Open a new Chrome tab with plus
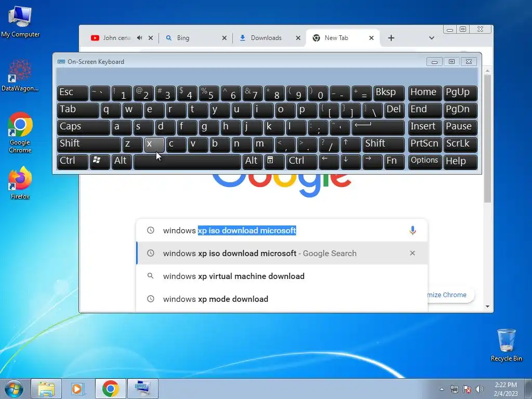Viewport: 532px width, 399px height. click(x=391, y=38)
